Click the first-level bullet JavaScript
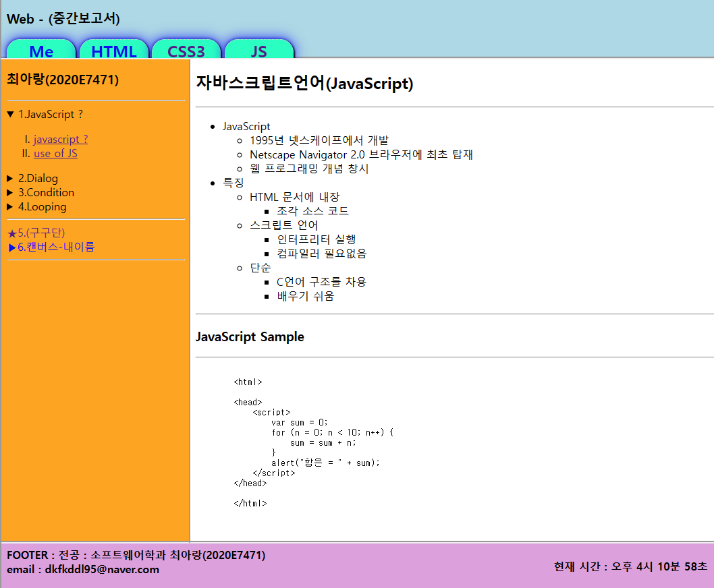The width and height of the screenshot is (714, 588). (x=246, y=127)
